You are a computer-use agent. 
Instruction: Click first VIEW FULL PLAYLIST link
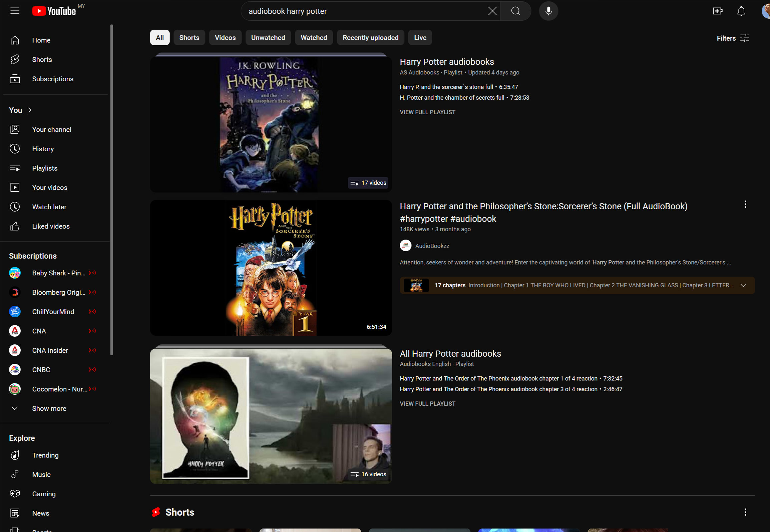pos(427,112)
